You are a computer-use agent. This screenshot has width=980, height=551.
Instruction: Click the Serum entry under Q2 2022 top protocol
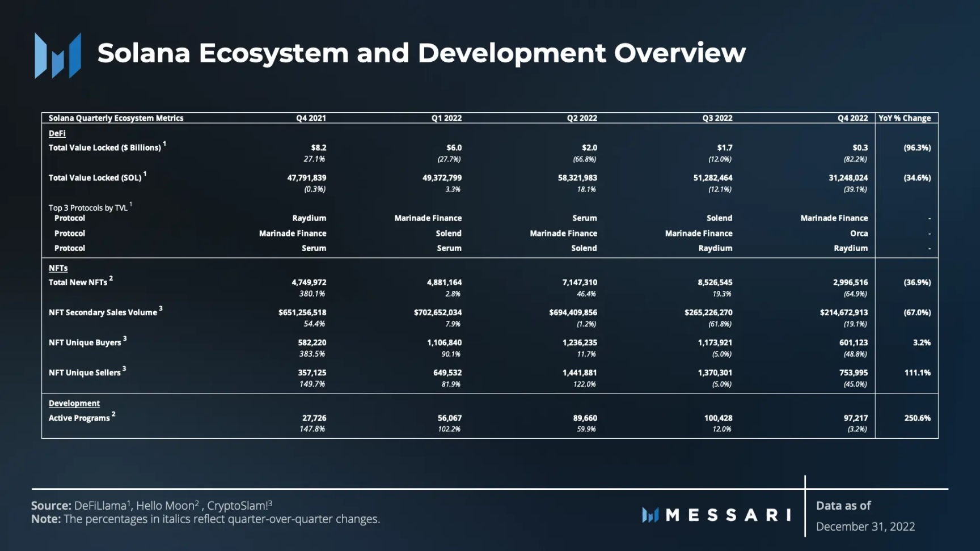585,218
